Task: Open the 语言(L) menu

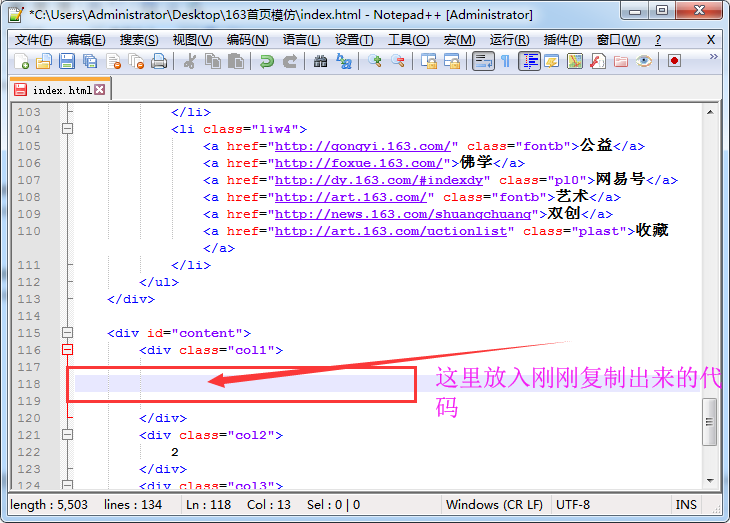Action: (x=302, y=40)
